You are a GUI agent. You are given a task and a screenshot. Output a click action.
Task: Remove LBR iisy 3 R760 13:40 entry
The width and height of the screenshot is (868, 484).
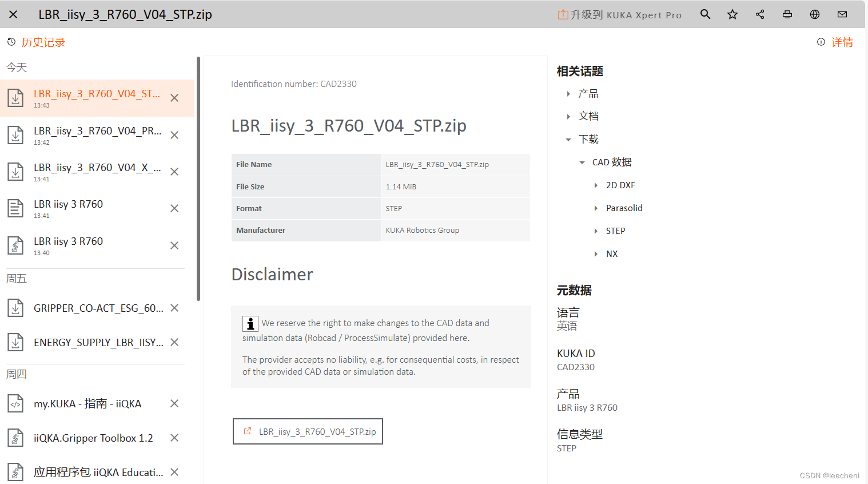pyautogui.click(x=174, y=245)
